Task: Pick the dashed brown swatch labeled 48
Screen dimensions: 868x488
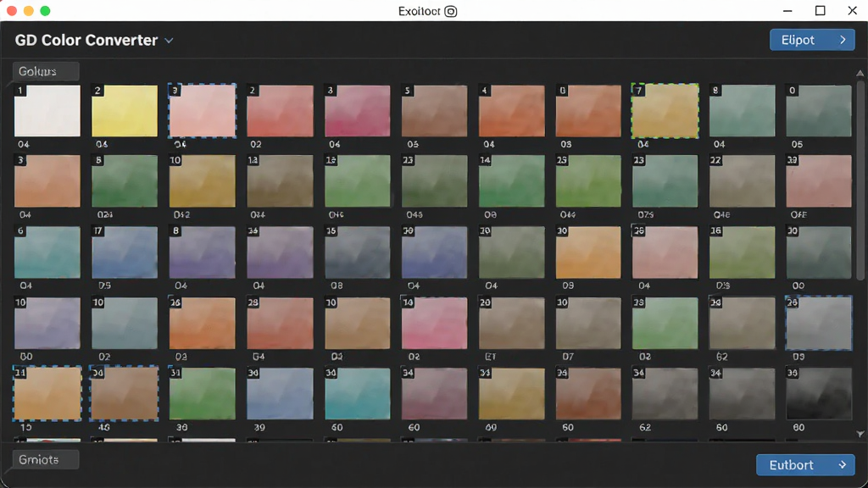Action: (x=125, y=393)
